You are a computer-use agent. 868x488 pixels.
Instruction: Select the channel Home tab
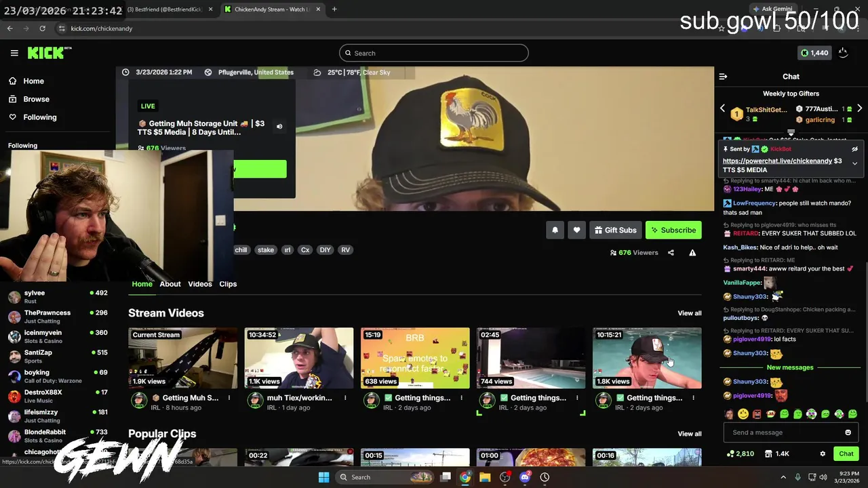click(x=142, y=284)
